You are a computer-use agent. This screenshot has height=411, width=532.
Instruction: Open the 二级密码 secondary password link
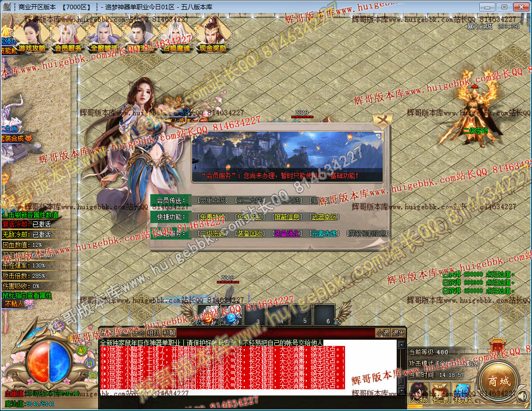[213, 233]
